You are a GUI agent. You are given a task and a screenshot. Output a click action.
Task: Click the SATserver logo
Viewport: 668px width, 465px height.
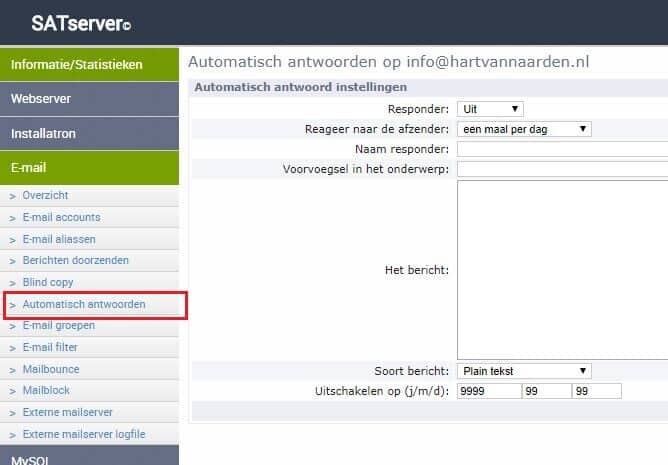[x=81, y=23]
